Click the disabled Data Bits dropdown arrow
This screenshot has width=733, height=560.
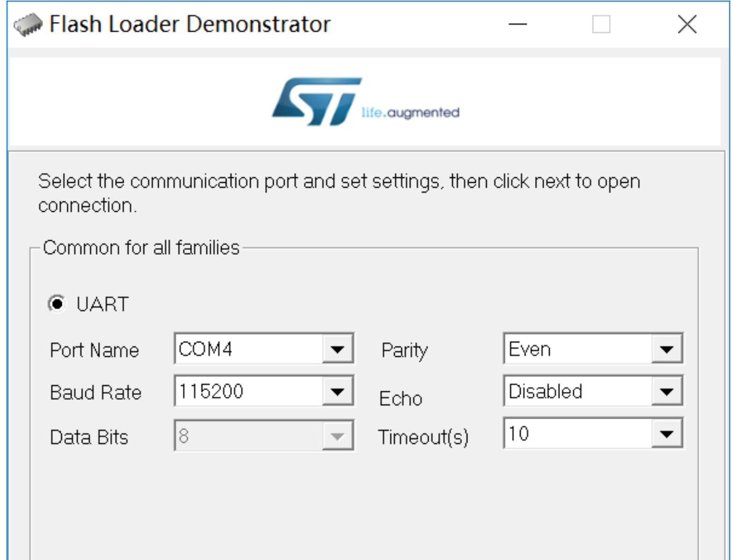point(338,436)
